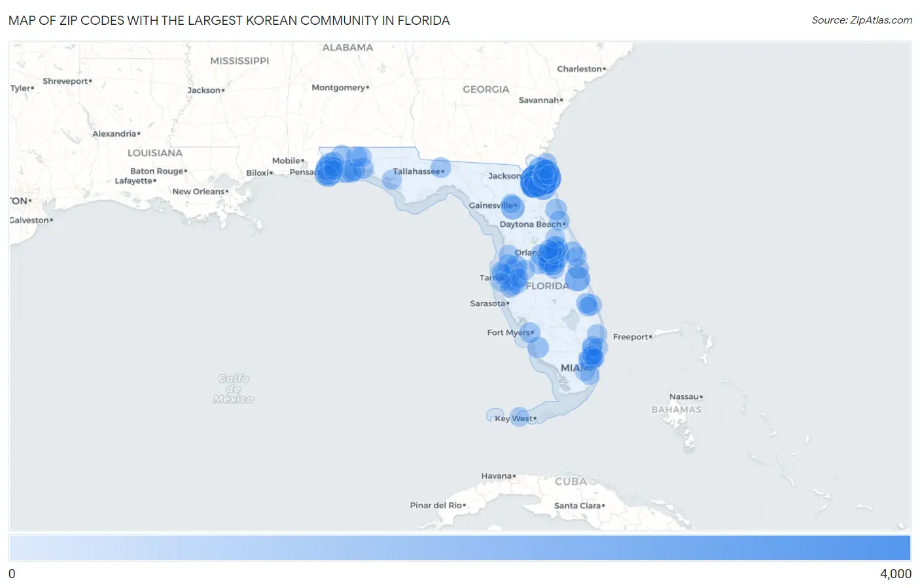
Task: Click the bubble cluster near Miami
Action: pyautogui.click(x=592, y=357)
